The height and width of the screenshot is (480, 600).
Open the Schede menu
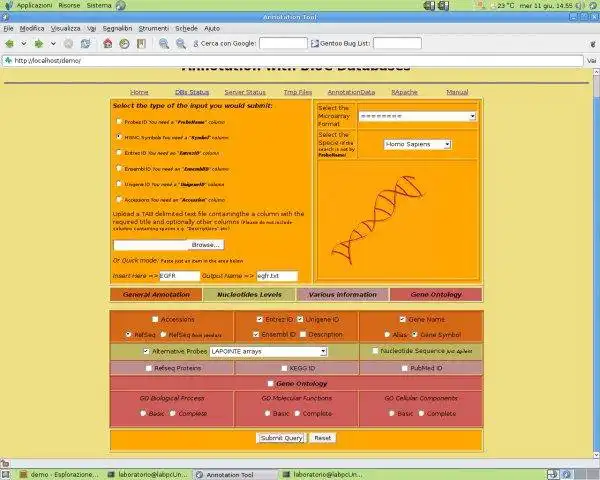[186, 28]
